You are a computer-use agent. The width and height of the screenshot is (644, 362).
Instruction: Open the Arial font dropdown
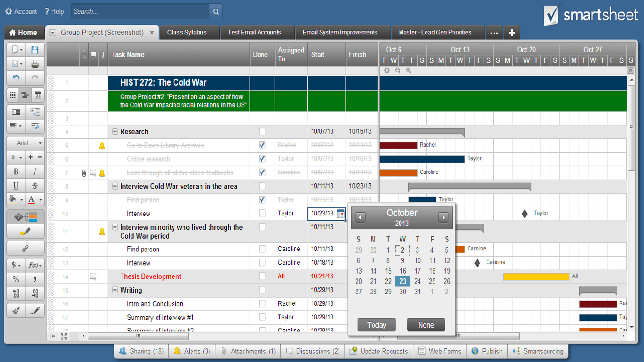[x=26, y=143]
